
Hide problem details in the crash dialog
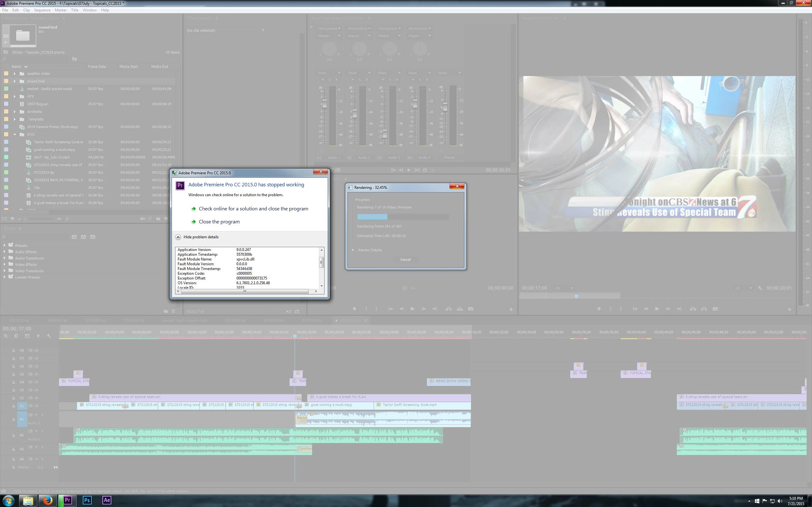(178, 237)
